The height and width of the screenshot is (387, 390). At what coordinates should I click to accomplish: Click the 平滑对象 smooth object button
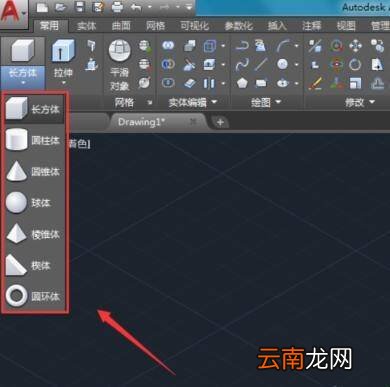tap(119, 65)
